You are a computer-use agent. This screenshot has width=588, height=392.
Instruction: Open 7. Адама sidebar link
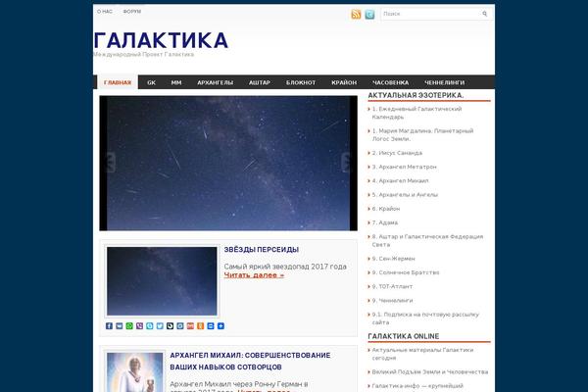[385, 222]
